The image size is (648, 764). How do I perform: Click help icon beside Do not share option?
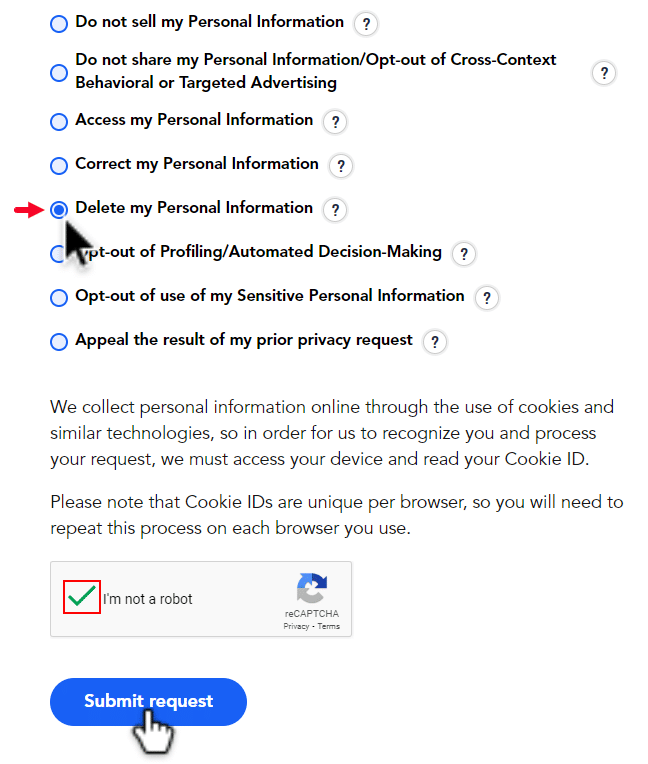(604, 73)
